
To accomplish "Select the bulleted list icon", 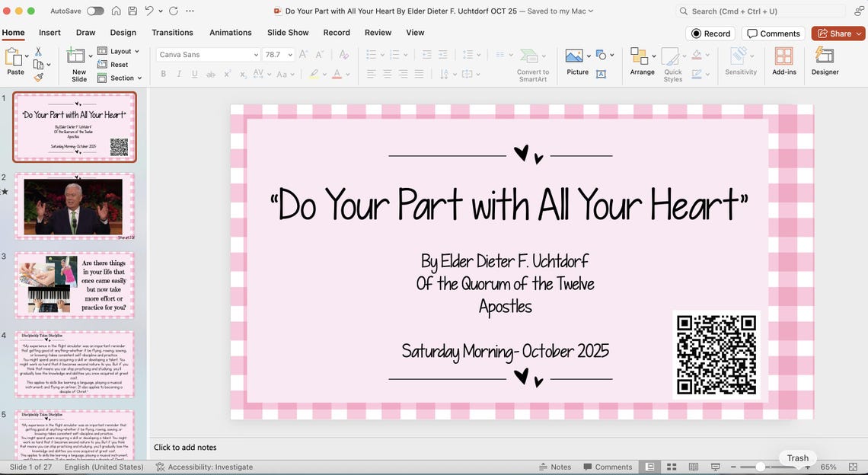I will [370, 54].
